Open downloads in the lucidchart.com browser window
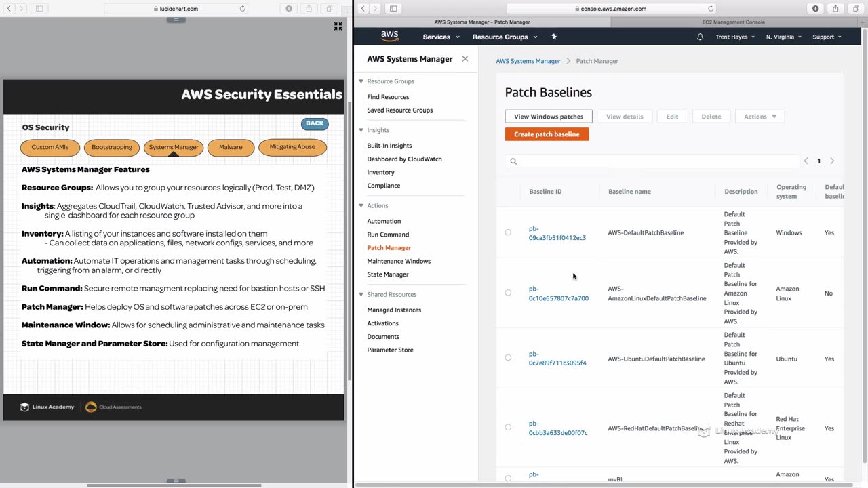The width and height of the screenshot is (868, 488). coord(289,9)
